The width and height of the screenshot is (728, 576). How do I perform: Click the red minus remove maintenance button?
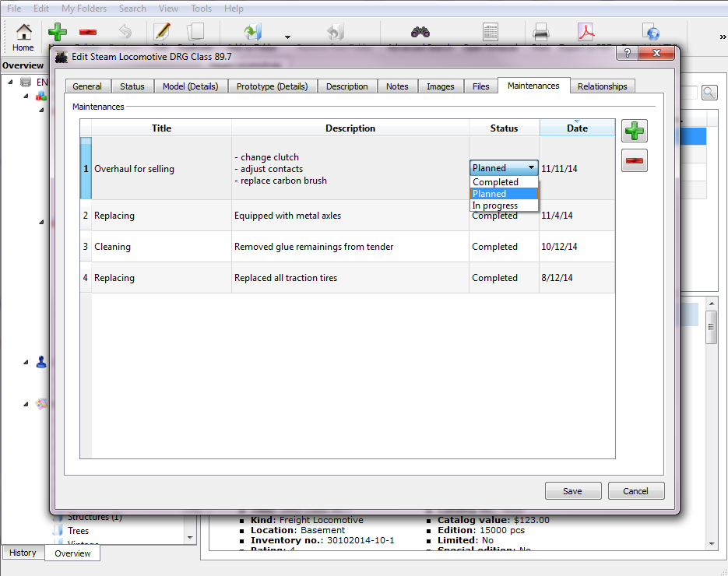point(635,160)
